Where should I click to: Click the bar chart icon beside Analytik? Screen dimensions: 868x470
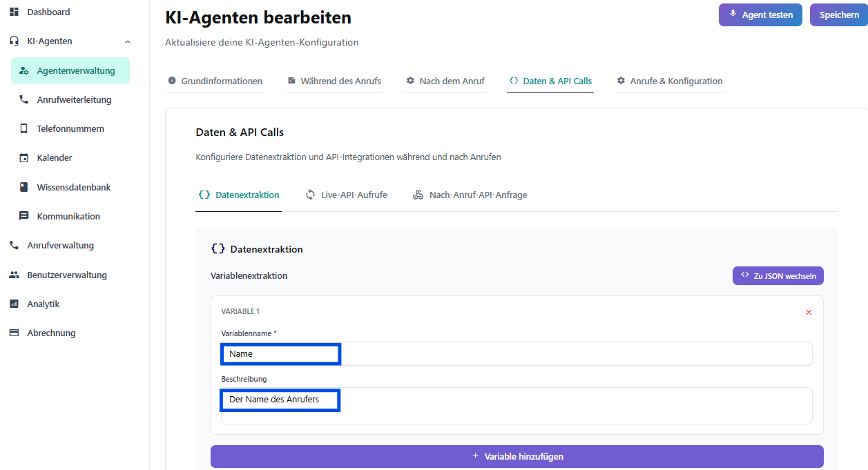[14, 304]
